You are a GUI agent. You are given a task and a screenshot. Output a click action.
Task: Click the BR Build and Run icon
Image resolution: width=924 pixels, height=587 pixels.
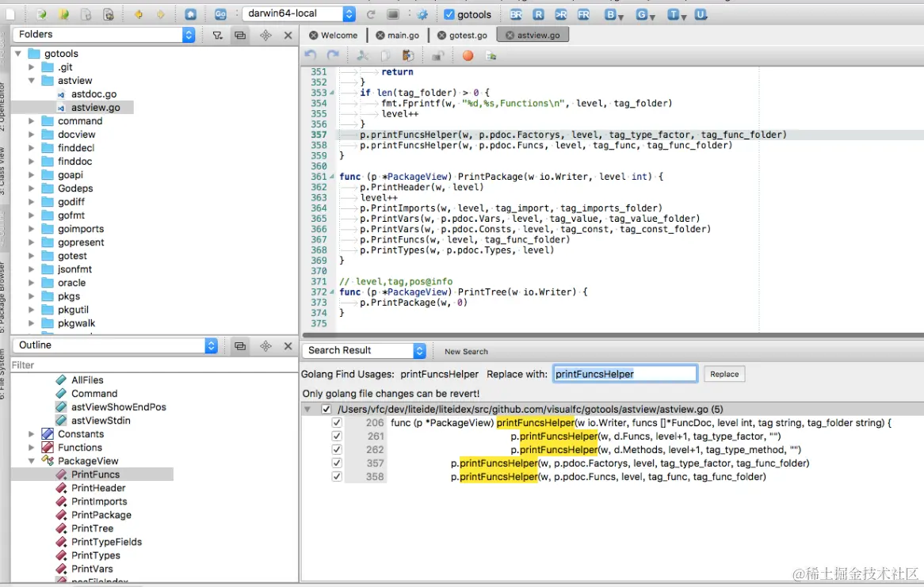[x=516, y=14]
